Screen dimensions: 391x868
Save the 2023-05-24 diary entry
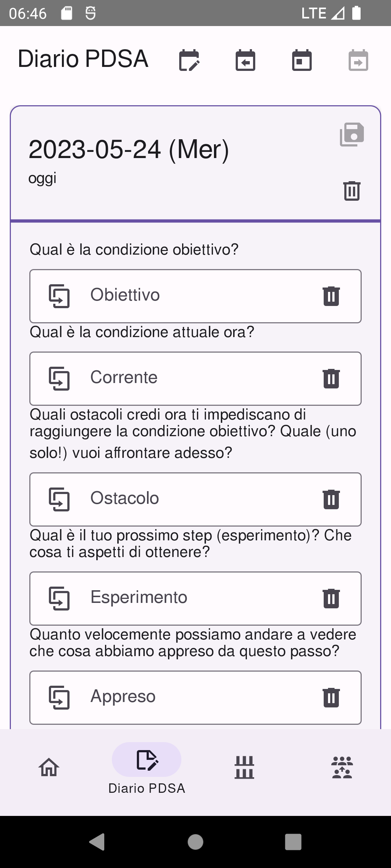pyautogui.click(x=352, y=135)
